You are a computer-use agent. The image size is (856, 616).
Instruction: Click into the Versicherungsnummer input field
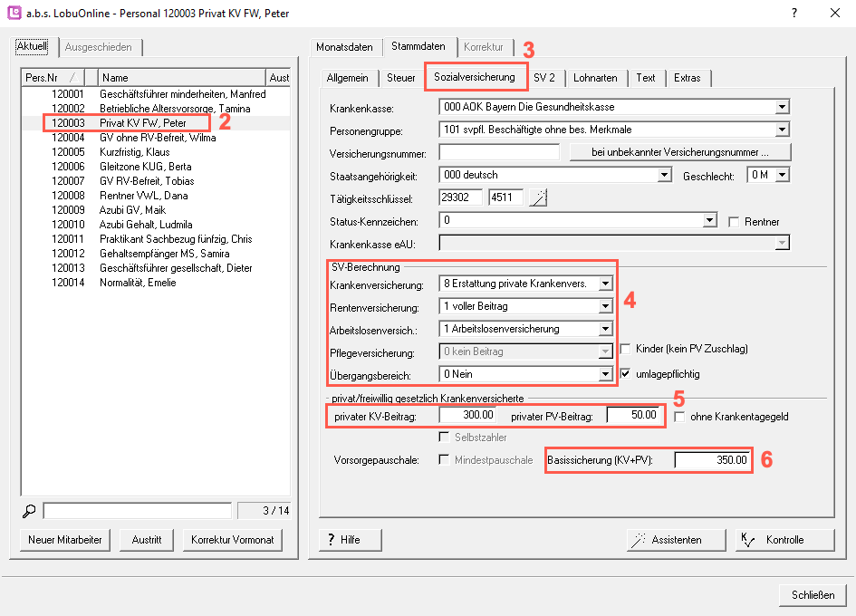499,152
